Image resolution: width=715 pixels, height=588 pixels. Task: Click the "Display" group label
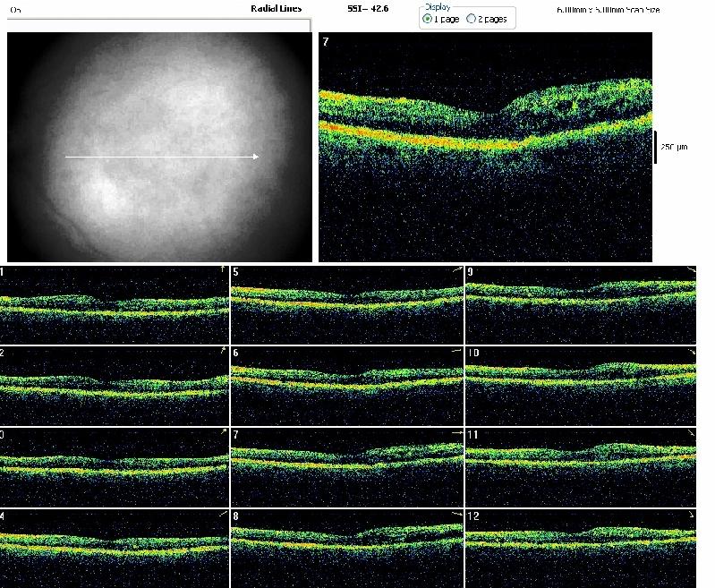pyautogui.click(x=437, y=5)
